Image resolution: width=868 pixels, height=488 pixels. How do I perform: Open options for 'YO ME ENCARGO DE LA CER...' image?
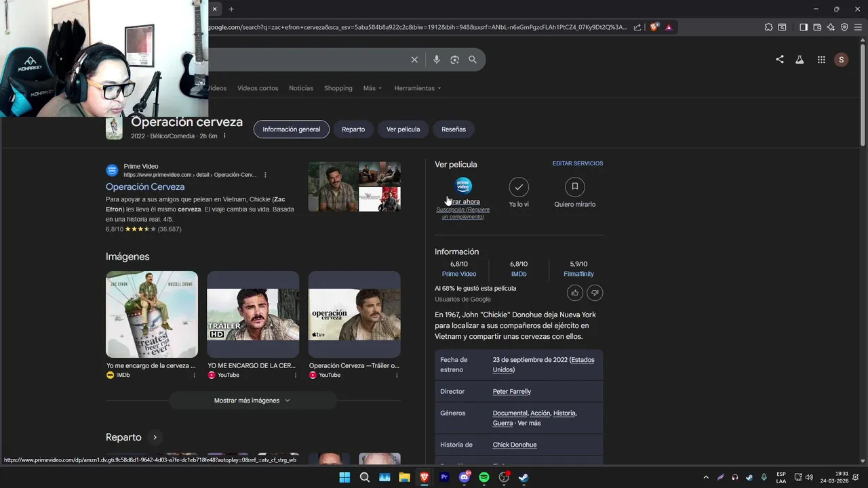point(296,375)
